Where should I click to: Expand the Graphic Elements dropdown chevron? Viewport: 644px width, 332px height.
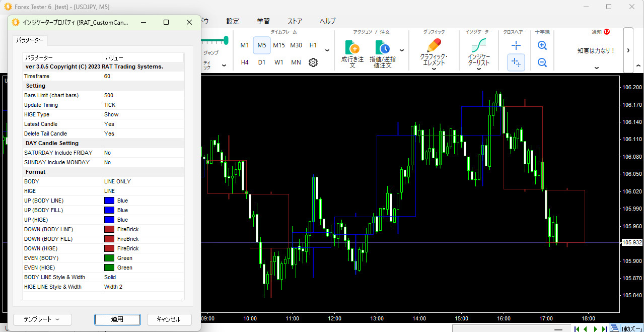(x=434, y=69)
